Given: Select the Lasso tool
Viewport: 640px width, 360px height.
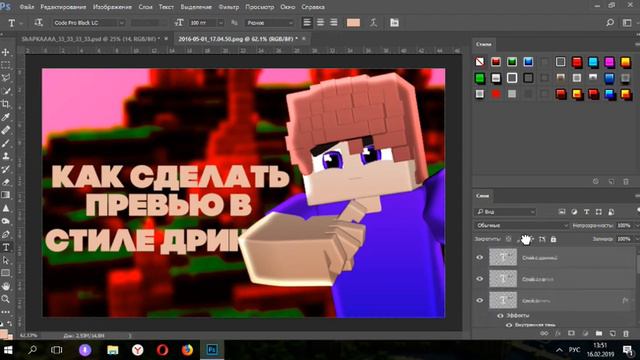Looking at the screenshot, I should [6, 78].
